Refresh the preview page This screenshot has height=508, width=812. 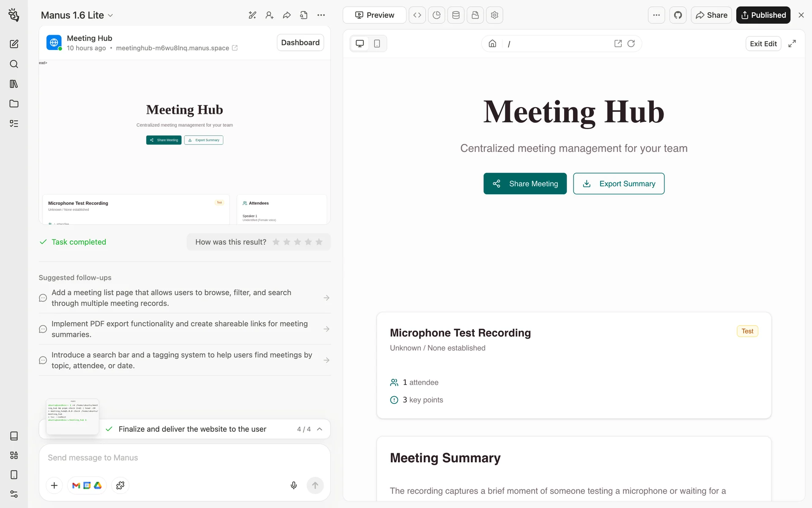631,44
